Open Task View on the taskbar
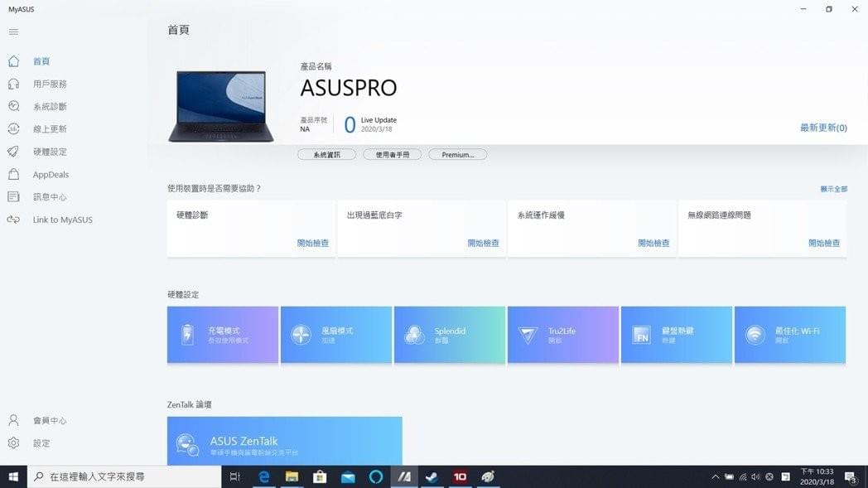This screenshot has height=488, width=868. click(234, 476)
